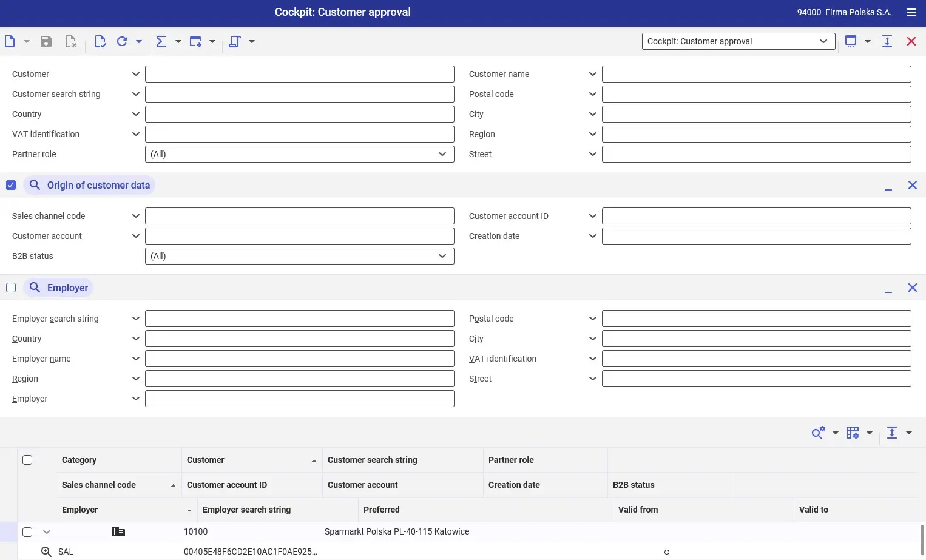Open the B2B status dropdown

pyautogui.click(x=300, y=256)
